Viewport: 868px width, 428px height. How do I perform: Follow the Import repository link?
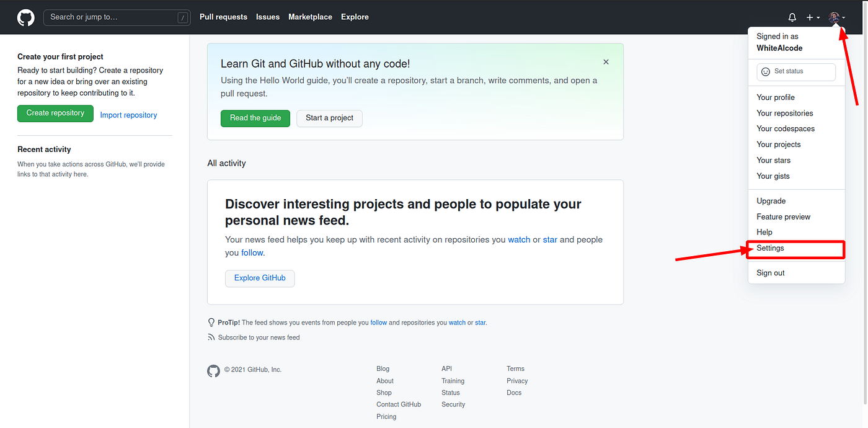pyautogui.click(x=128, y=115)
